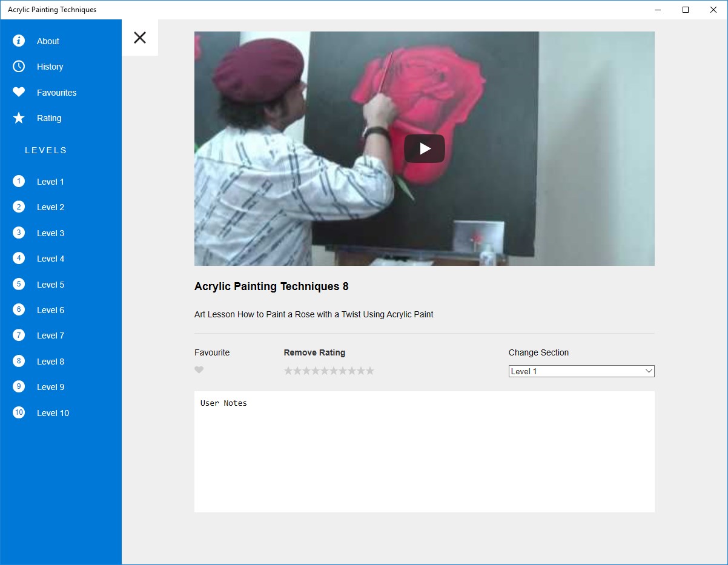
Task: Go to Level 5 label
Action: tap(50, 285)
